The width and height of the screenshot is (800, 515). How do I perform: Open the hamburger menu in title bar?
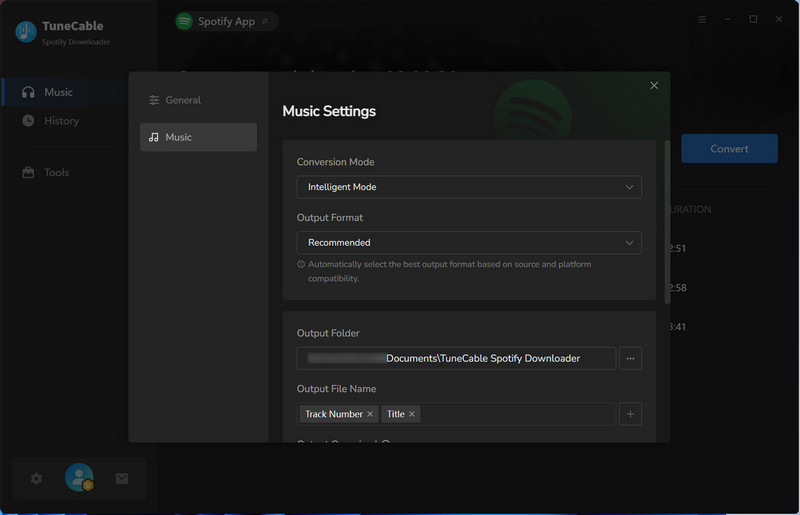702,19
